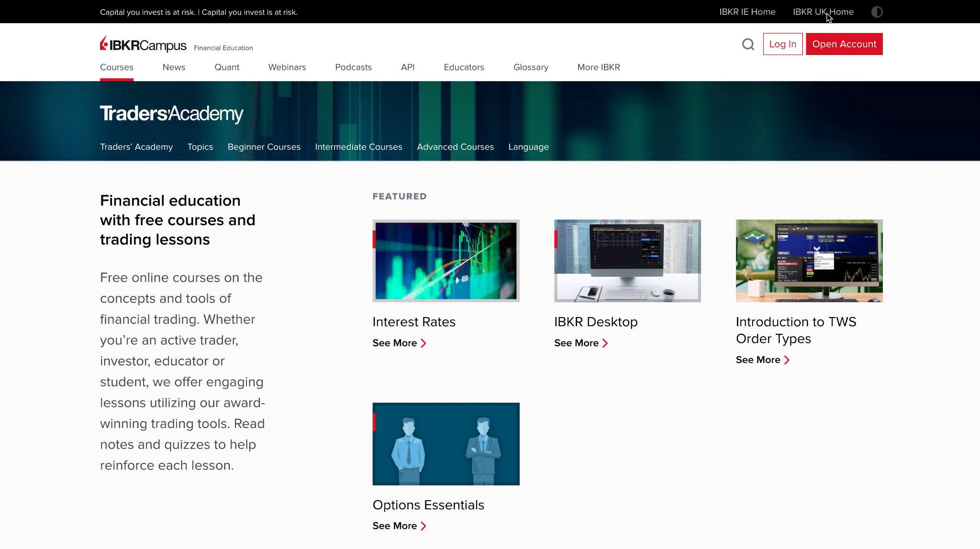Screen dimensions: 980x549
Task: Open the Language dropdown
Action: tap(528, 147)
